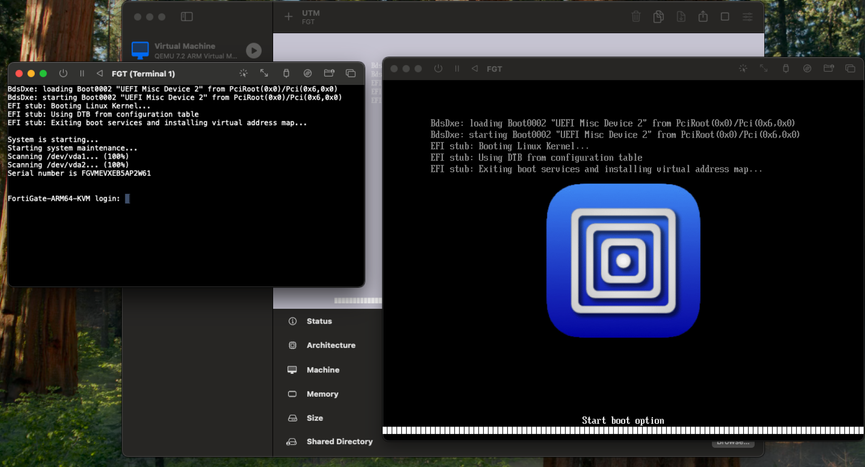The height and width of the screenshot is (467, 865).
Task: Click the stop square icon in UTM toolbar
Action: tap(725, 17)
